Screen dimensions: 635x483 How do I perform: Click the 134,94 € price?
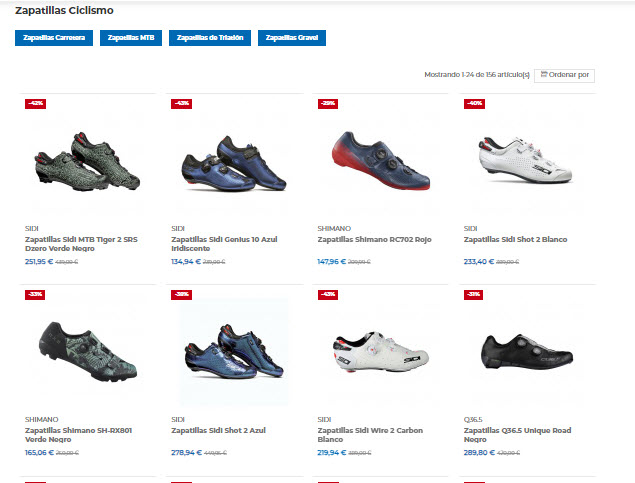click(x=185, y=262)
